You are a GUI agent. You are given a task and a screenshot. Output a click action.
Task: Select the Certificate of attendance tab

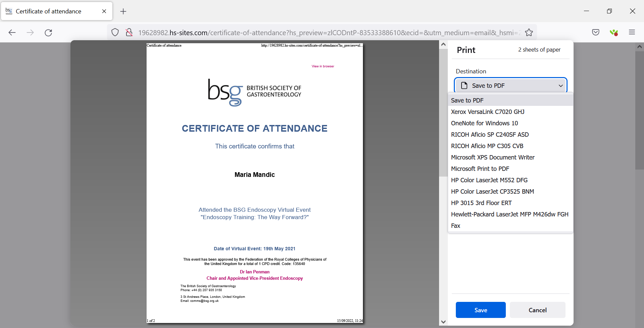(x=57, y=11)
